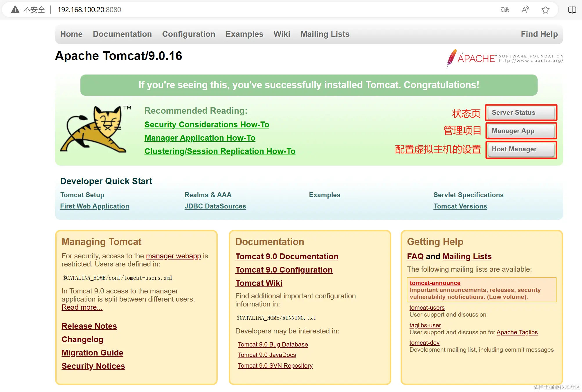
Task: Open the tomcat-users mailing list link
Action: tap(427, 308)
